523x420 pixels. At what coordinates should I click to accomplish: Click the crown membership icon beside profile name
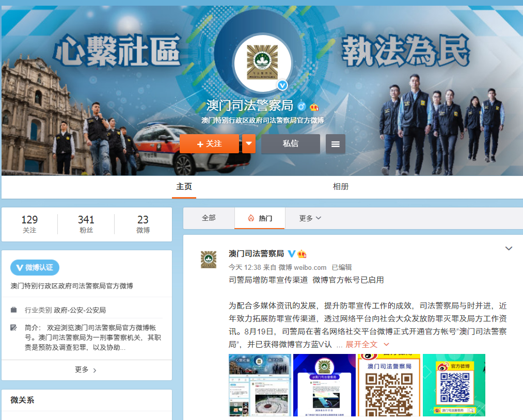click(314, 107)
